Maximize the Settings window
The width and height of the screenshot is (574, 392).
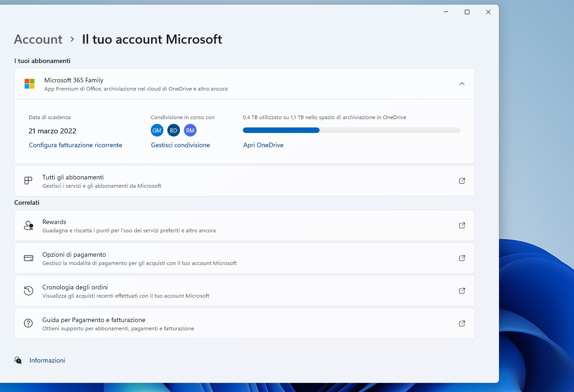coord(467,12)
